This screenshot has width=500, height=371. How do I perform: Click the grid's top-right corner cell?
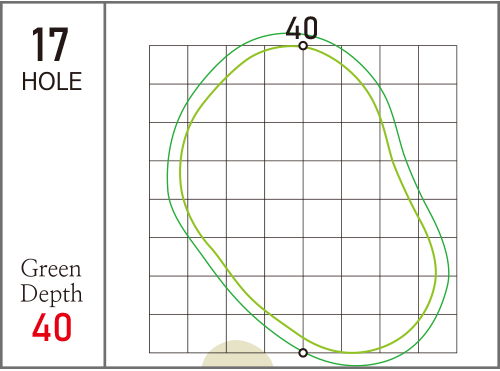pyautogui.click(x=437, y=65)
